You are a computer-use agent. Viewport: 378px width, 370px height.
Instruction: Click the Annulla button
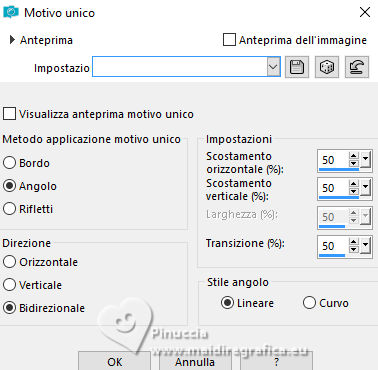pyautogui.click(x=195, y=361)
